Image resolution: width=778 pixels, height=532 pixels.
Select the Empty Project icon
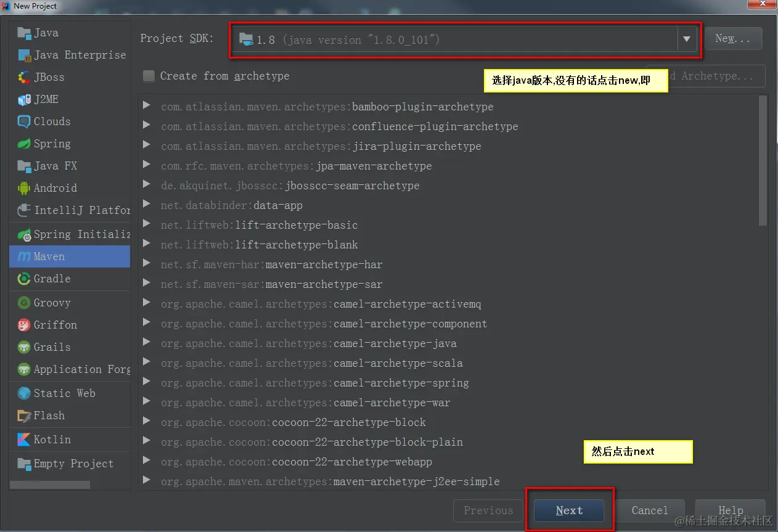coord(24,464)
